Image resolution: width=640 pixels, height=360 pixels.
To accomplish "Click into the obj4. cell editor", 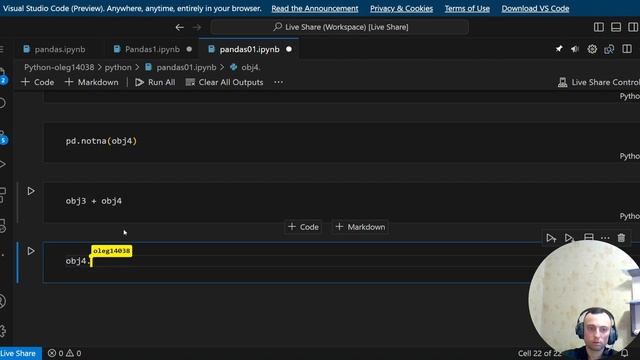I will click(x=286, y=261).
